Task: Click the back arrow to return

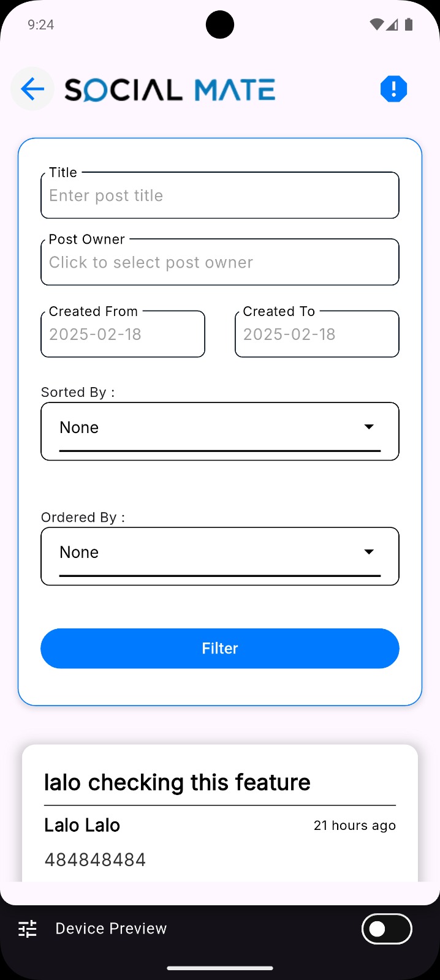Action: [32, 89]
